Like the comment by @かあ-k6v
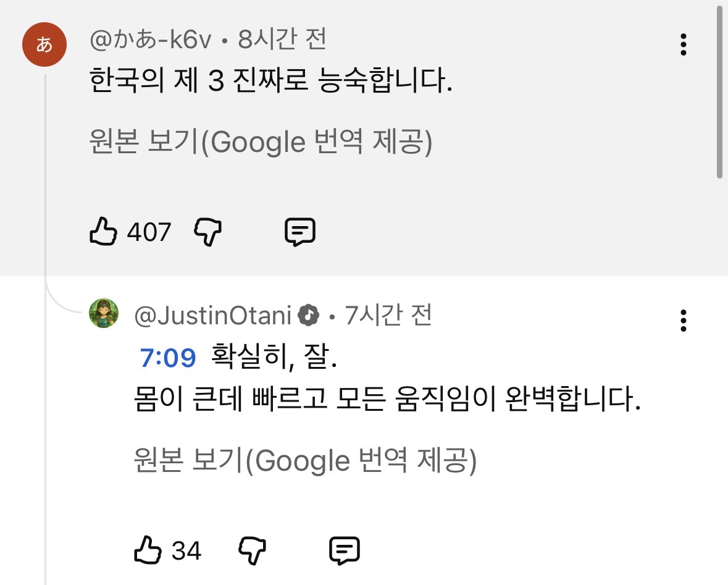Viewport: 728px width, 585px height. tap(103, 232)
